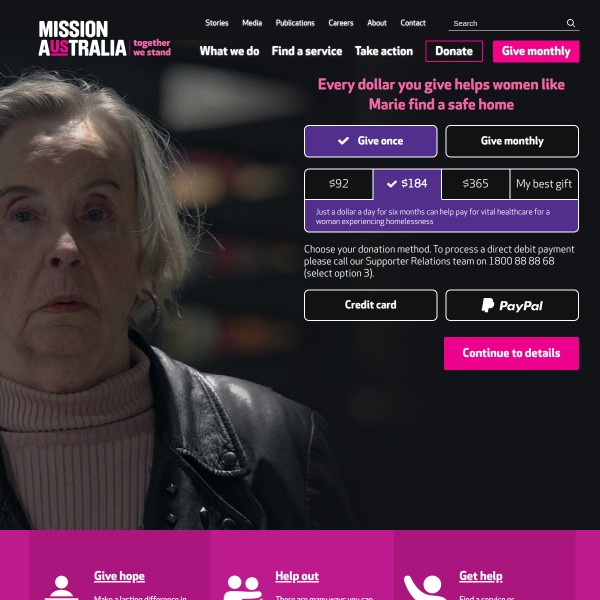Click Continue to details button

[x=511, y=353]
